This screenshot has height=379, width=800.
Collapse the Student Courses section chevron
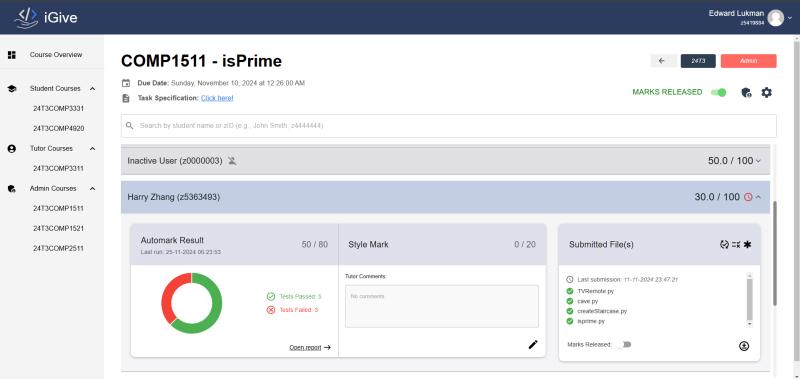[x=92, y=89]
